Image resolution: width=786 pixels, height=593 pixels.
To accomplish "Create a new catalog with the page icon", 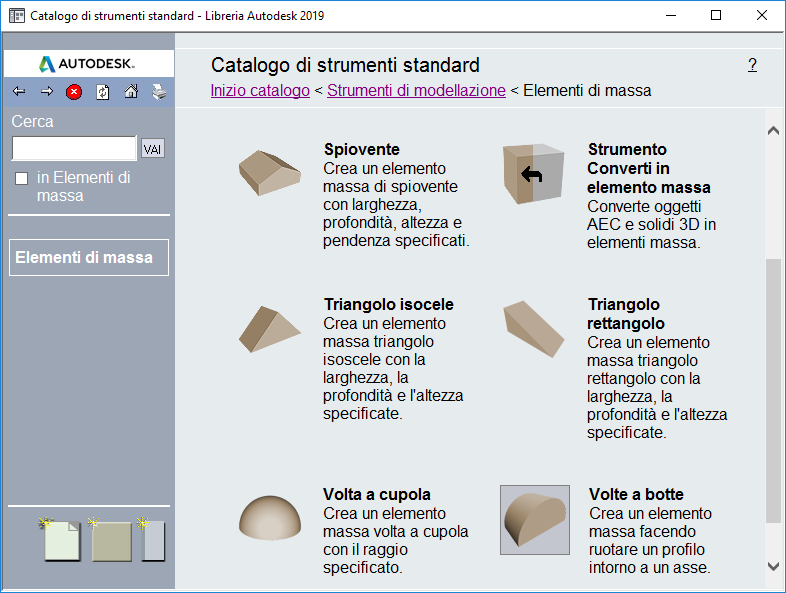I will pyautogui.click(x=60, y=539).
